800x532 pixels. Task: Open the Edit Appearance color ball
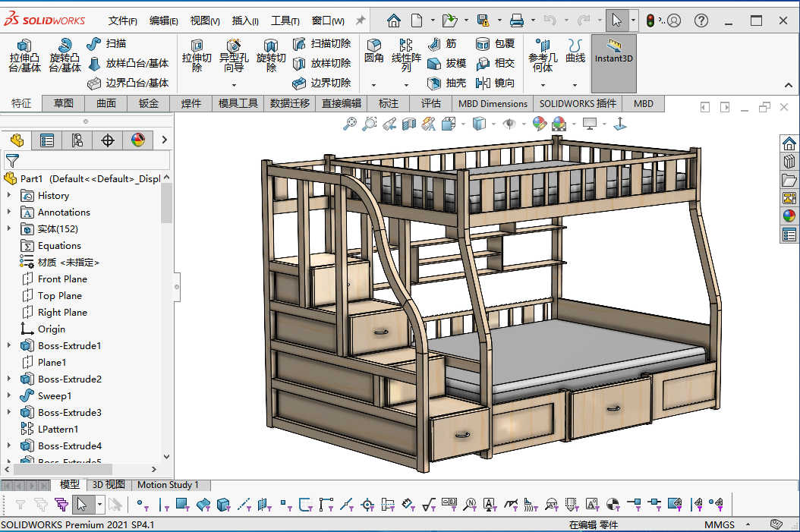pos(539,124)
